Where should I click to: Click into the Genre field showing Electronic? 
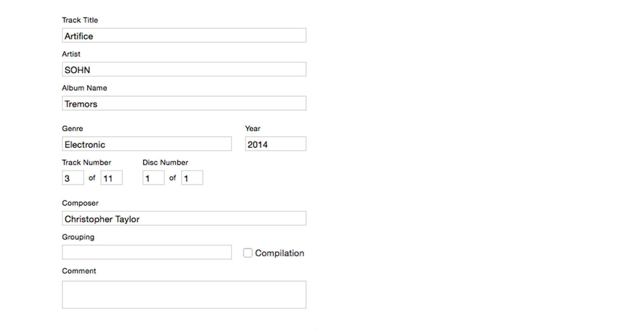click(147, 144)
